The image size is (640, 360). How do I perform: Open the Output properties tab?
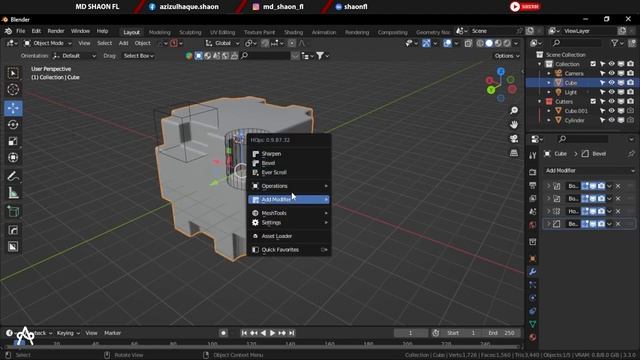click(532, 185)
